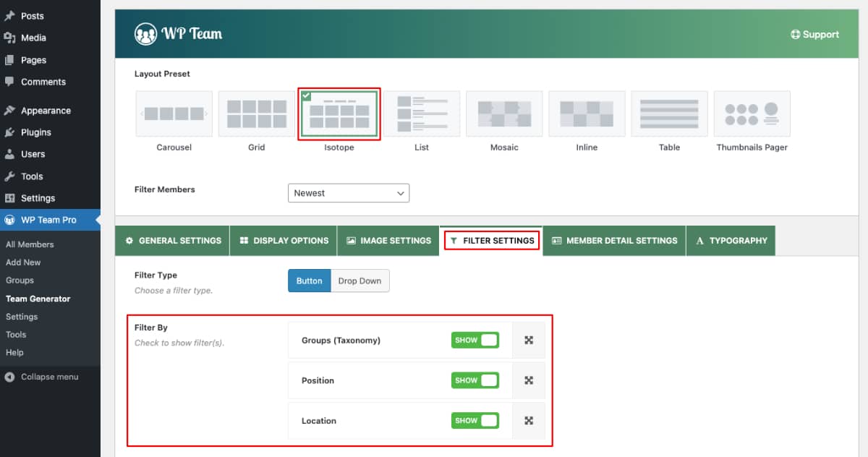
Task: Open Tools under WP Team Pro submenu
Action: click(16, 335)
